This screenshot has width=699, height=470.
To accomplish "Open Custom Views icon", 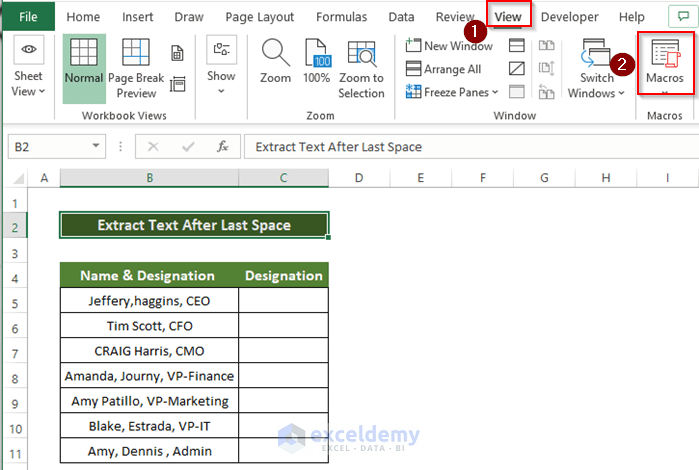I will point(177,84).
